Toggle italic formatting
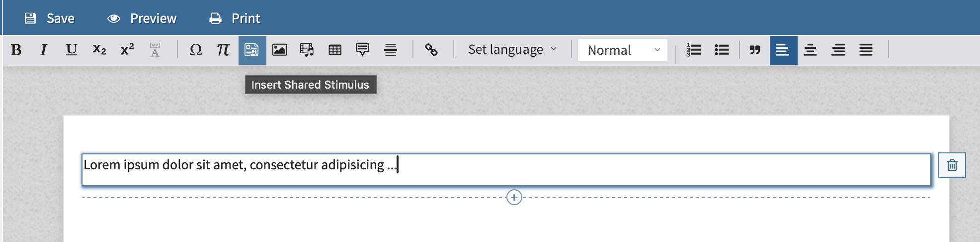Viewport: 980px width, 242px height. coord(44,50)
